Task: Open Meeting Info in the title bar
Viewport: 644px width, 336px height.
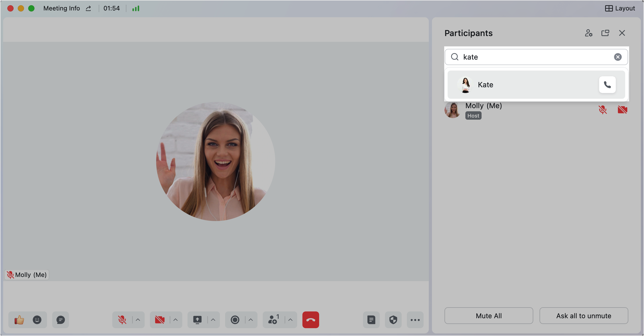Action: click(62, 8)
